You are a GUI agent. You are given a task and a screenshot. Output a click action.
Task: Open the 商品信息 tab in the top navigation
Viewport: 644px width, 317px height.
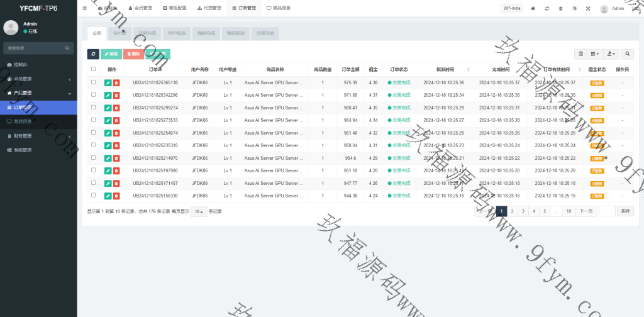pos(278,9)
